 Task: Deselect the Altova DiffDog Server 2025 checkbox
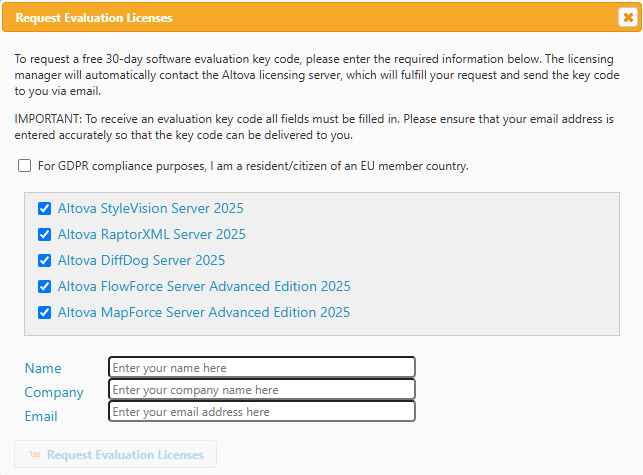click(44, 261)
